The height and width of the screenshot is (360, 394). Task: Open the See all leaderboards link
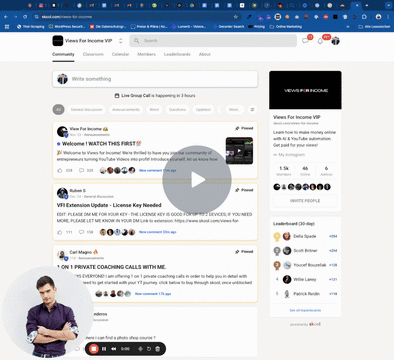click(x=305, y=310)
